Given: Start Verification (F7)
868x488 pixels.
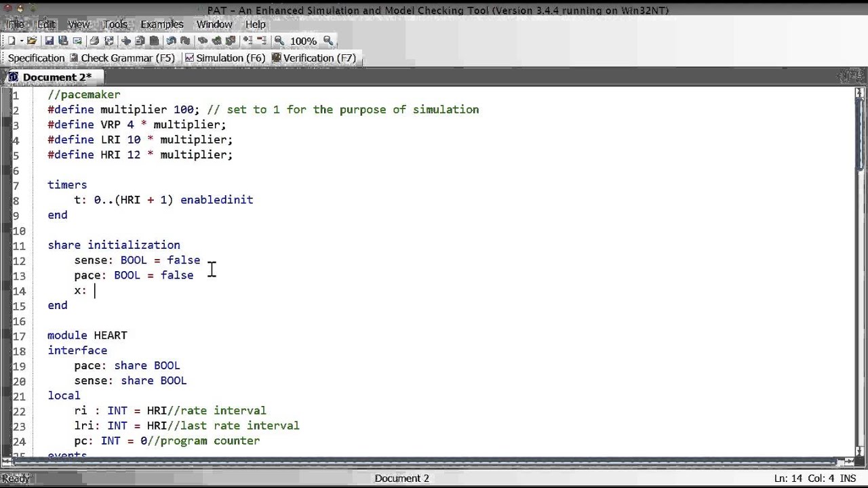Looking at the screenshot, I should [314, 58].
